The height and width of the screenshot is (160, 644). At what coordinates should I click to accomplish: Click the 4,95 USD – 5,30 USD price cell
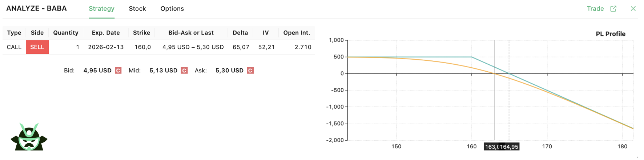193,47
